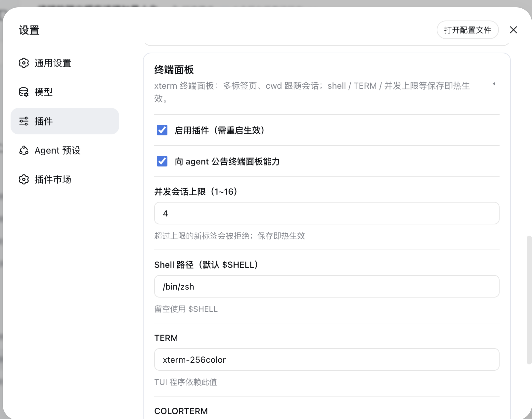This screenshot has width=532, height=419.
Task: Click the Shell 路径（默认 $SHELL）label
Action: click(x=206, y=265)
